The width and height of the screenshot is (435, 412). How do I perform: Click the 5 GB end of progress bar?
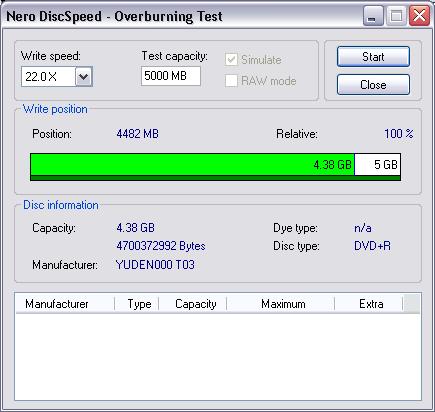378,165
